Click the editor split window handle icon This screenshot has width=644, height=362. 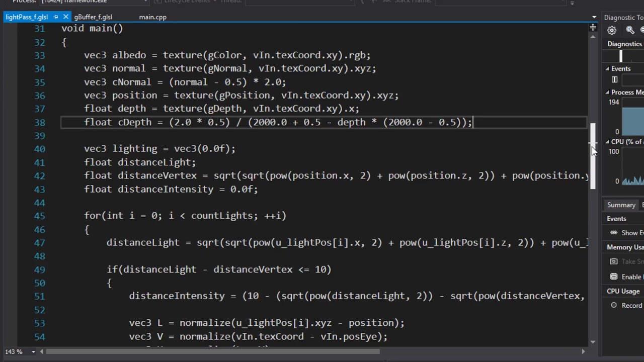(x=593, y=28)
